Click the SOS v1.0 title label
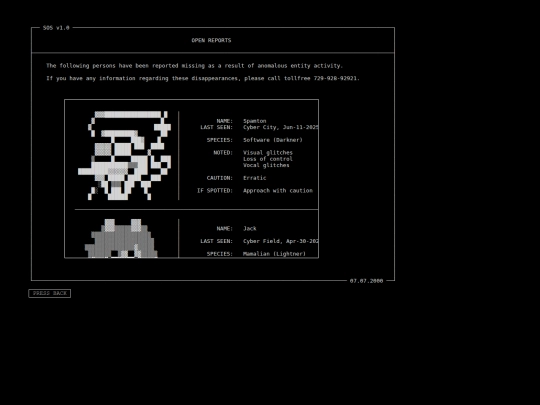This screenshot has width=540, height=405. [x=56, y=28]
